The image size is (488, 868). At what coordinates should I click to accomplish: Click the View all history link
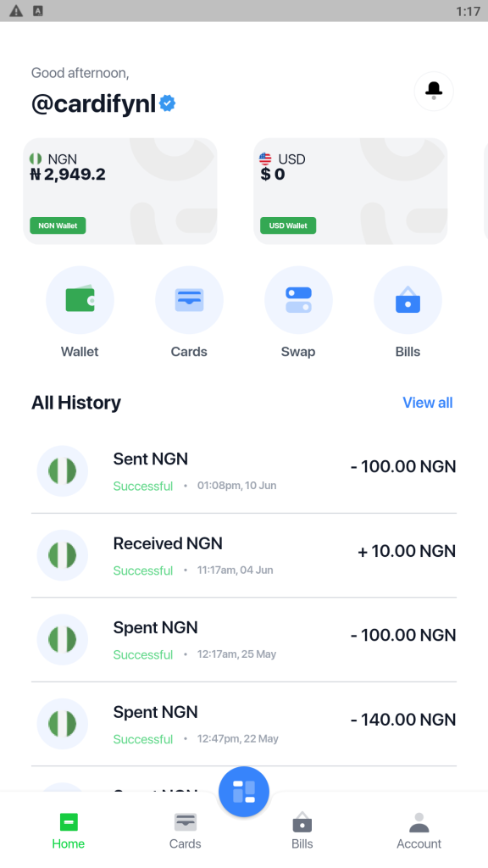(x=428, y=403)
